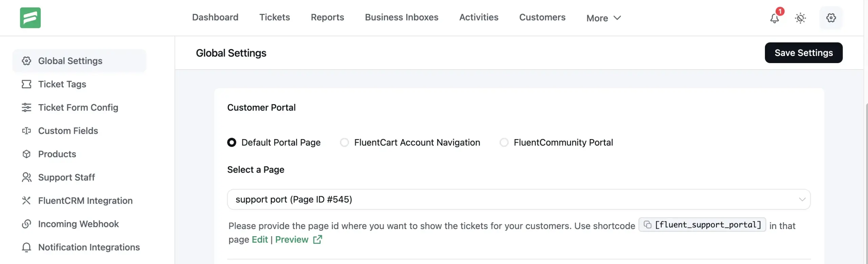Click the Preview page link
The image size is (868, 264).
[292, 240]
